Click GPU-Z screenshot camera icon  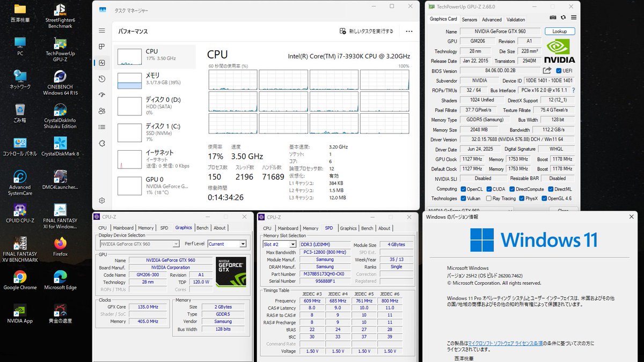pyautogui.click(x=553, y=18)
